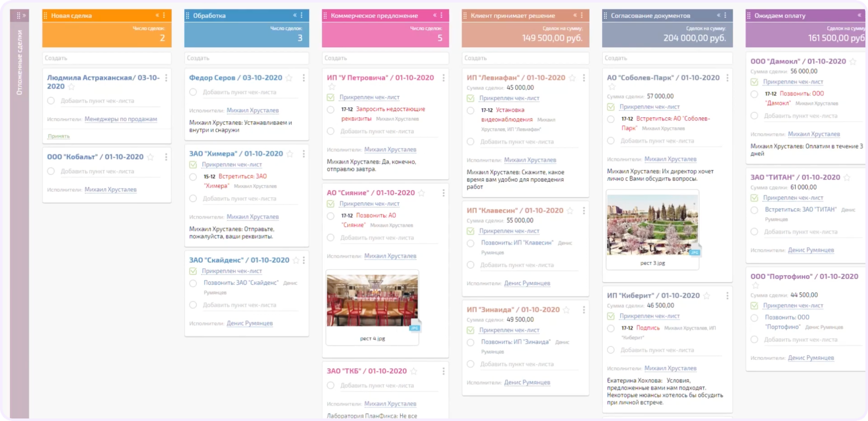Mark Встретиться: ЗАО "Химера" task done
868x421 pixels.
pyautogui.click(x=193, y=177)
